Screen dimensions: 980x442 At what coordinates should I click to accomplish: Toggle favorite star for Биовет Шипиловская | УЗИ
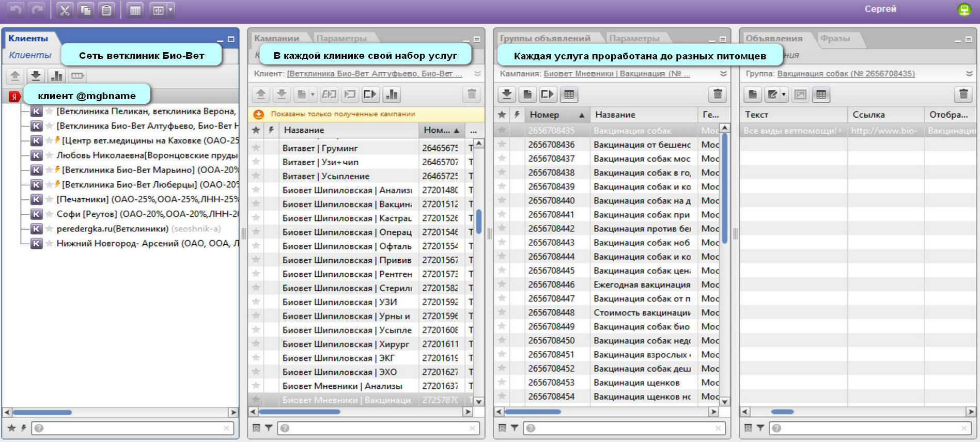[x=256, y=302]
